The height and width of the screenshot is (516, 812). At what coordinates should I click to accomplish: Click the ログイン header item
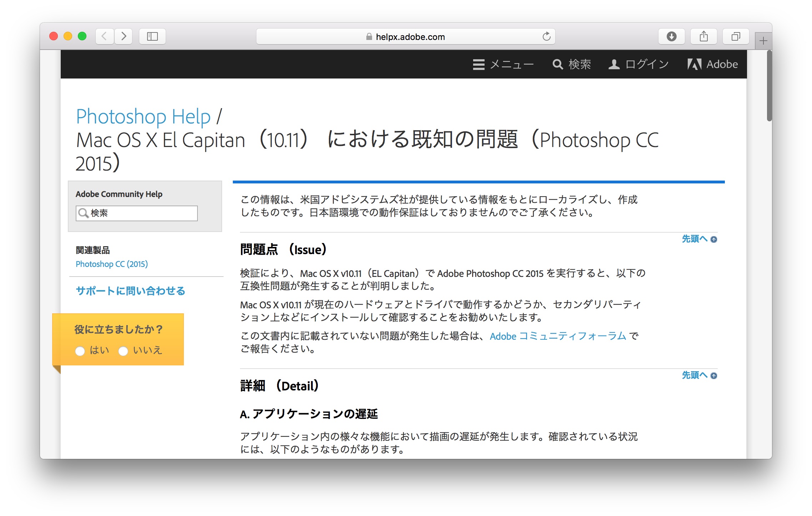[x=638, y=65]
